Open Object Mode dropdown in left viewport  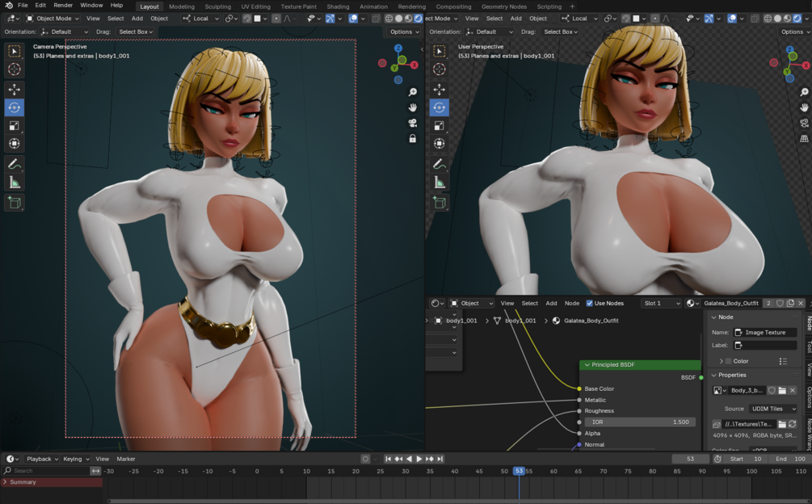point(53,19)
